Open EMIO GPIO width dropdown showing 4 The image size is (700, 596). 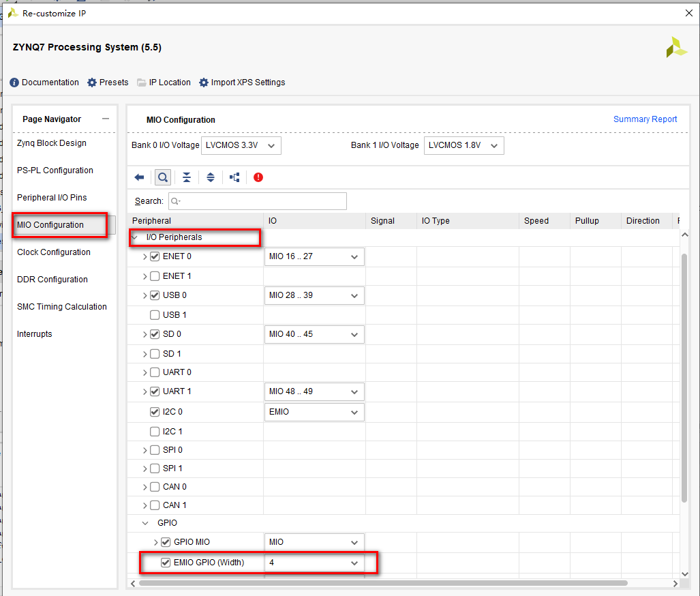click(x=314, y=563)
